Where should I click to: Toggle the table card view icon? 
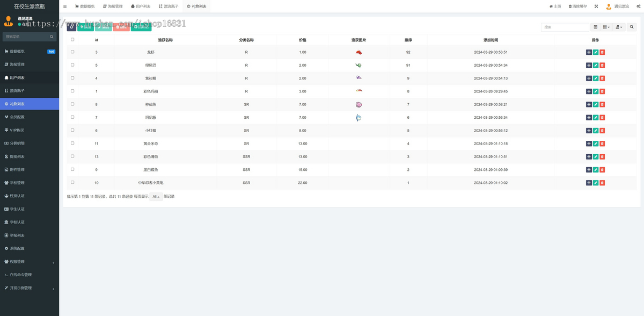(595, 27)
